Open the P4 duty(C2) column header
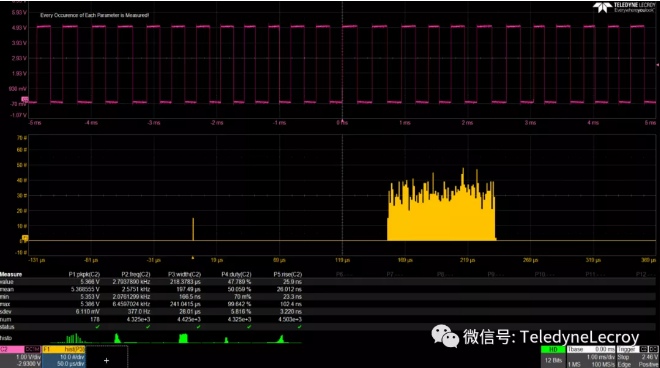The image size is (660, 368). point(236,275)
